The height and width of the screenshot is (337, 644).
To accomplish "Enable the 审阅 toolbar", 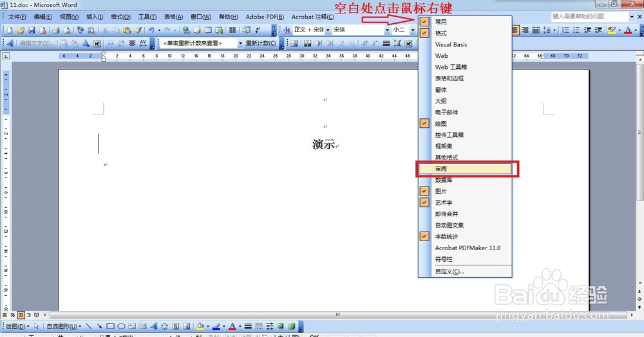I will [466, 168].
